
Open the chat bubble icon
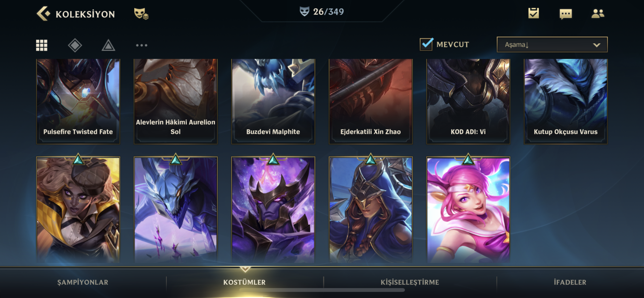click(566, 14)
